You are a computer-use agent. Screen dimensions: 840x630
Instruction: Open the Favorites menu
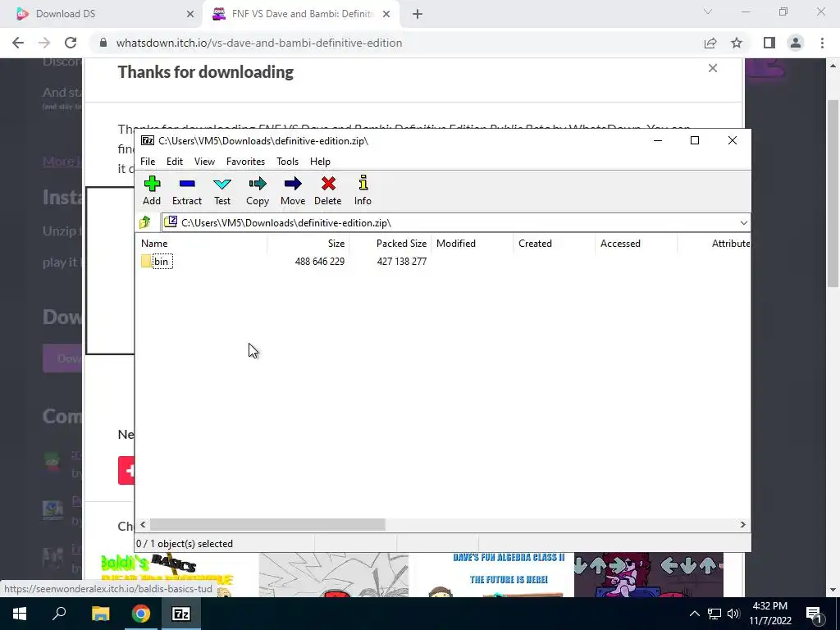pos(245,162)
